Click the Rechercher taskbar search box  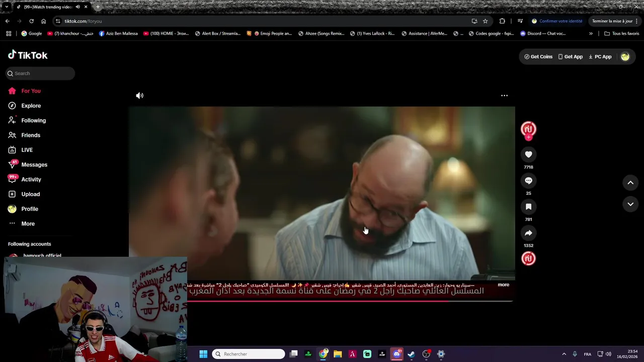click(249, 354)
